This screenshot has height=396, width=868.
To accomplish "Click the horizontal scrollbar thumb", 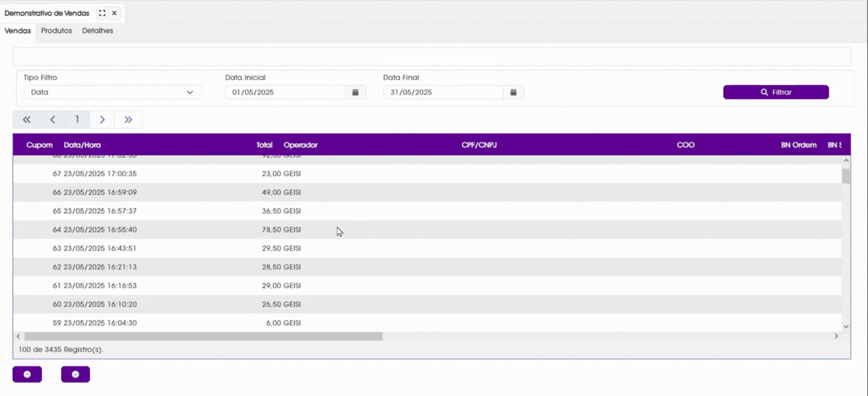I will 204,336.
